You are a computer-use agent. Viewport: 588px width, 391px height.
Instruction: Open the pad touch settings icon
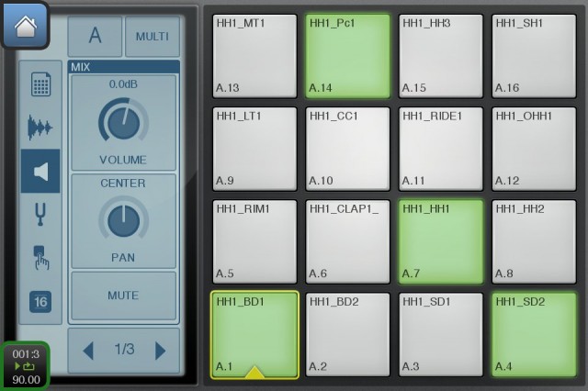tap(40, 258)
